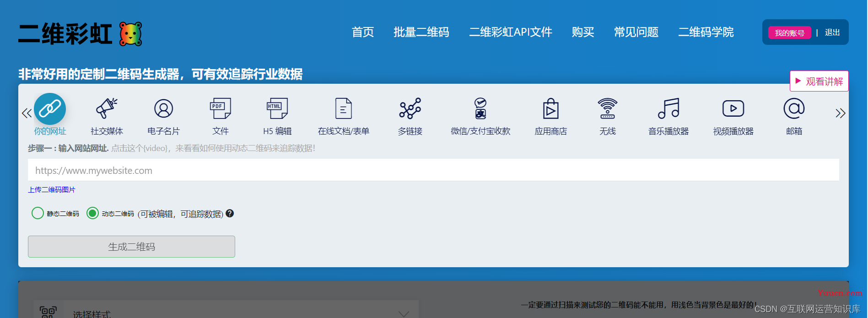Choose the social media megaphone icon
Viewport: 868px width, 318px height.
pyautogui.click(x=107, y=108)
